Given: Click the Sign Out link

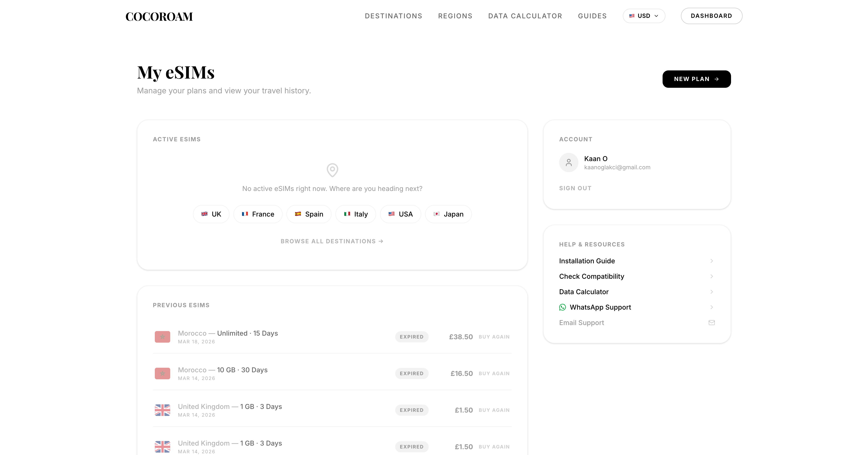Looking at the screenshot, I should coord(575,188).
